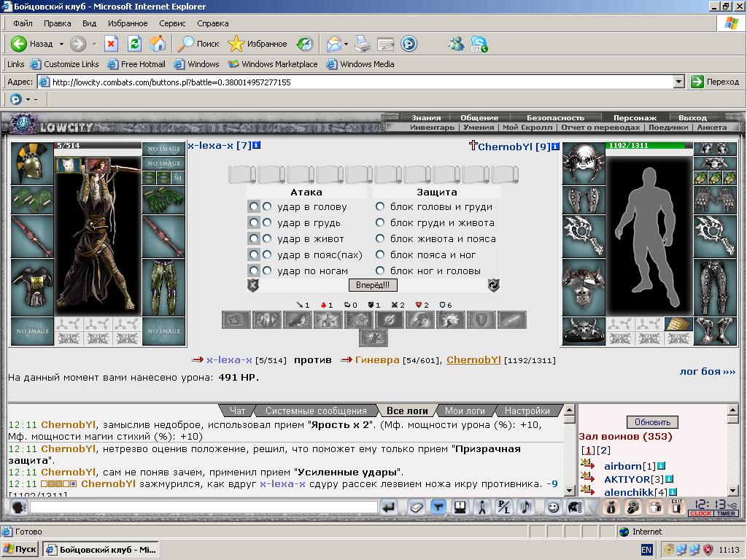Click ChernobYl's green health bar
Screen dimensions: 747x560
tap(646, 146)
